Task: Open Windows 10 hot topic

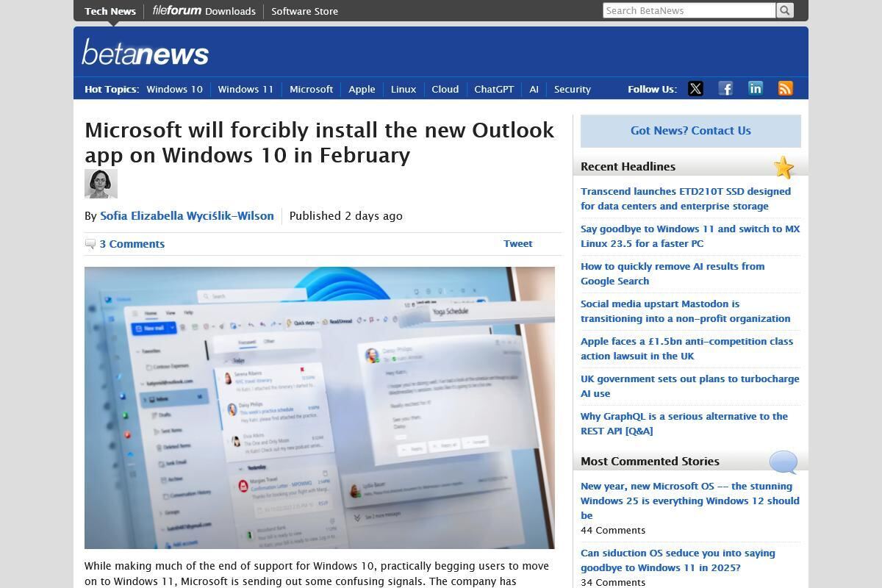Action: (x=174, y=89)
